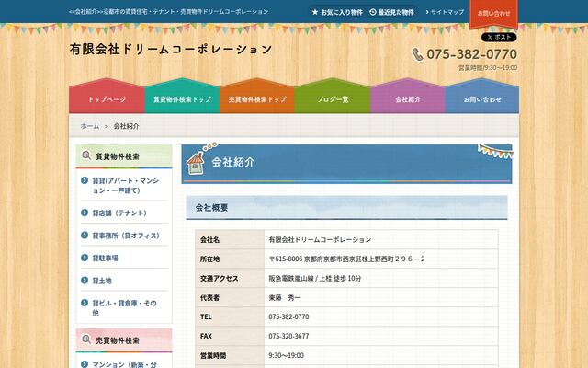This screenshot has height=368, width=588.
Task: Click the magnifier icon in 売買物件検索 header
Action: click(x=86, y=339)
